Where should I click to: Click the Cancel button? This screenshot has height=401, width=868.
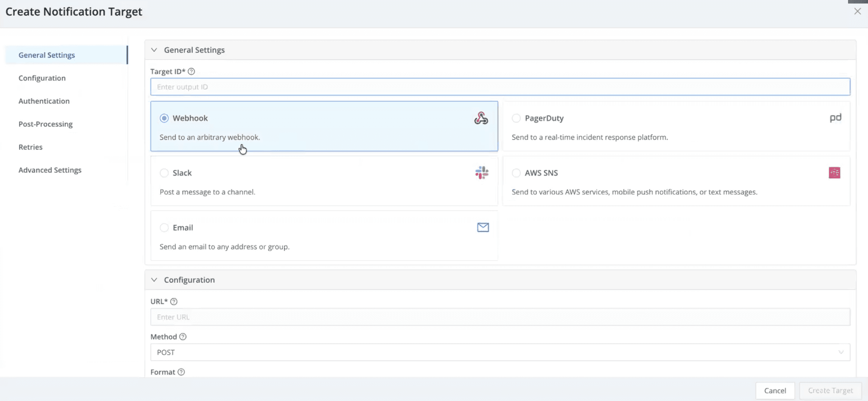point(775,390)
